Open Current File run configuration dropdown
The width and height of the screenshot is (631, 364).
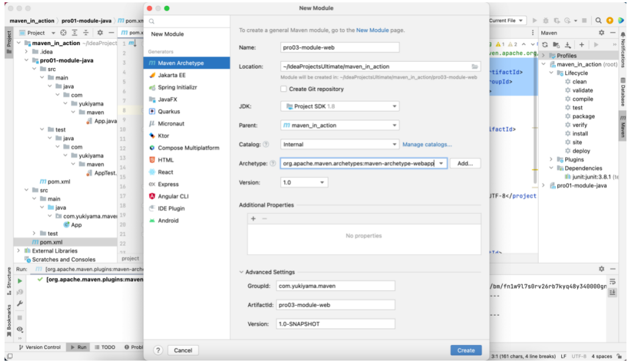tap(507, 21)
